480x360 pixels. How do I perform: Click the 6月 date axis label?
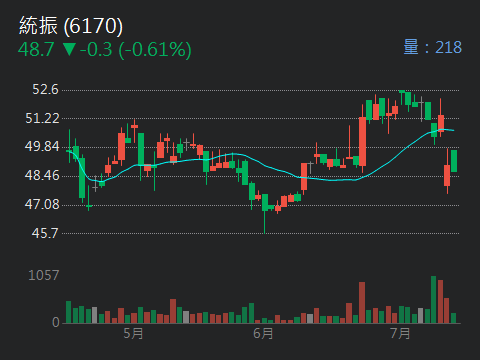(263, 333)
